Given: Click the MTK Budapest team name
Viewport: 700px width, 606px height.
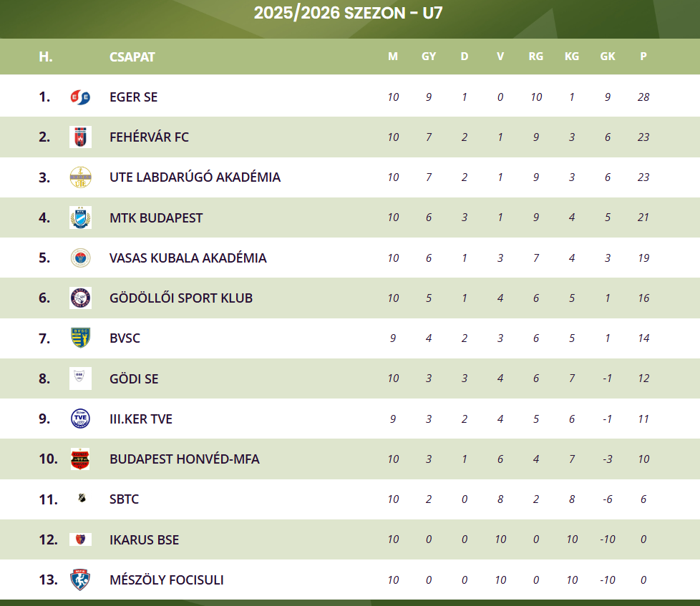Looking at the screenshot, I should click(156, 218).
